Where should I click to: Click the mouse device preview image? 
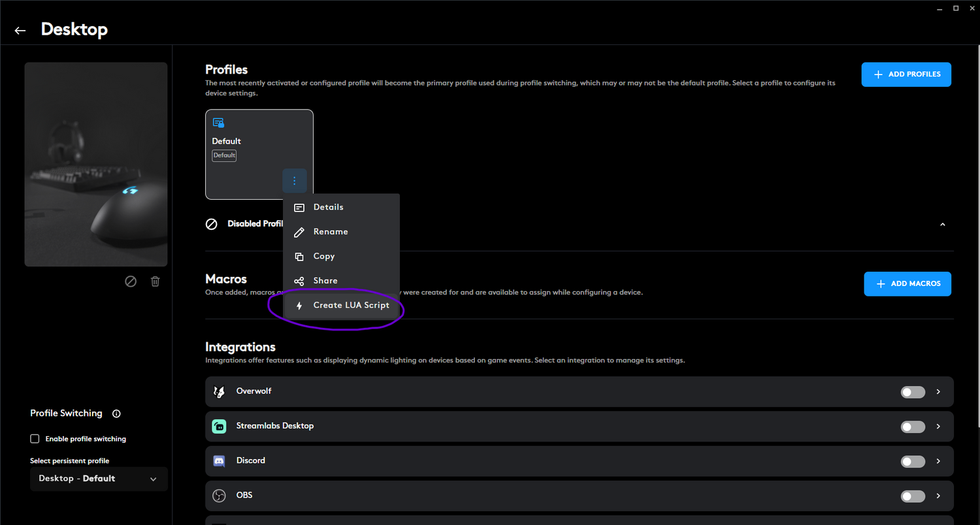96,165
